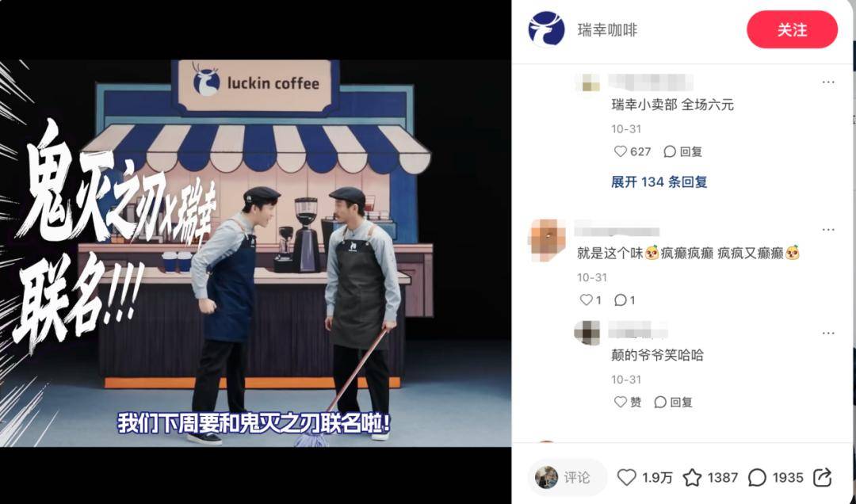856x504 pixels.
Task: Open more options for 就是这个味 comment
Action: pyautogui.click(x=828, y=230)
